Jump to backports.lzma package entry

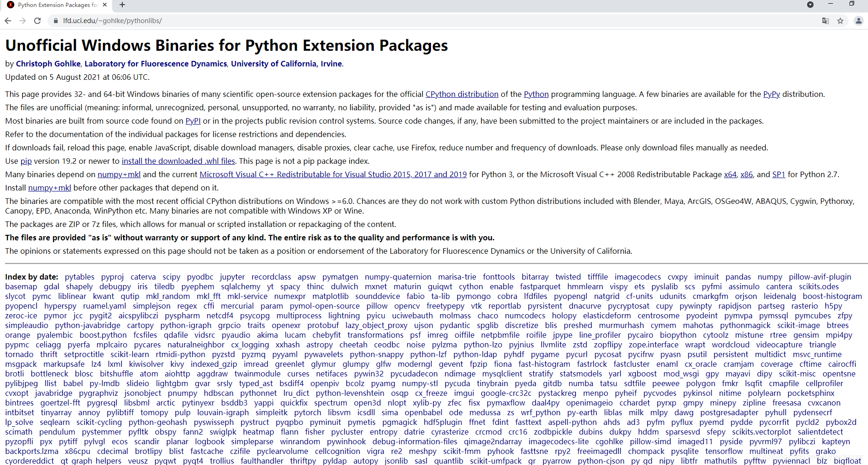tap(32, 451)
